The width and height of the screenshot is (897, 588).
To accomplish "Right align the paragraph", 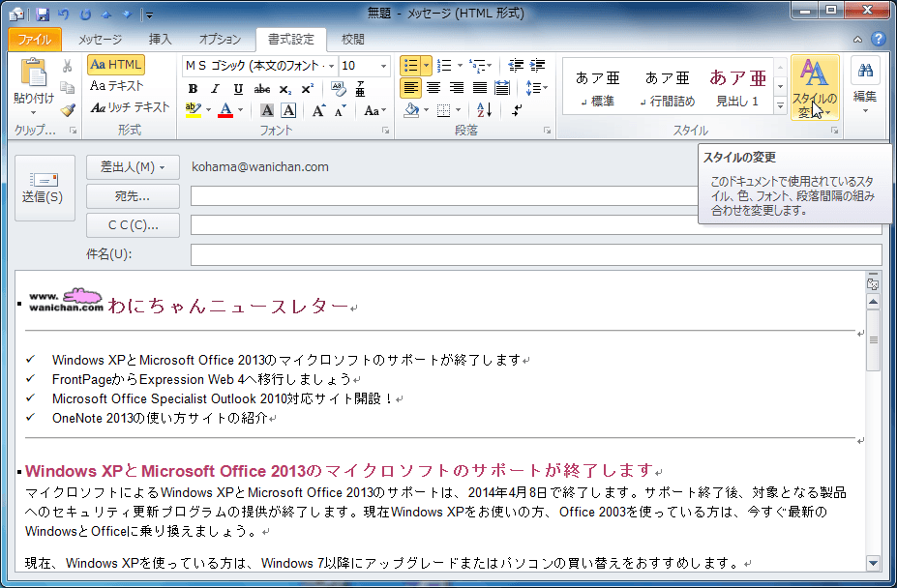I will 456,87.
